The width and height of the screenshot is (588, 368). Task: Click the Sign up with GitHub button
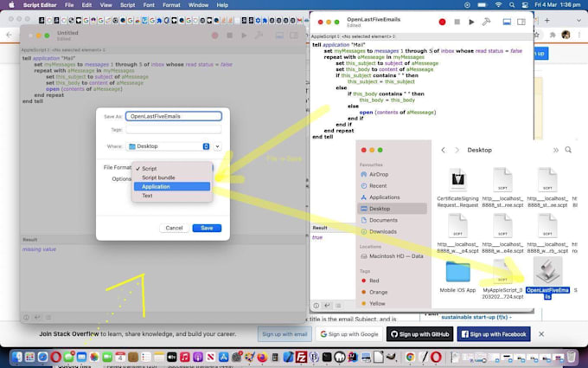[419, 334]
